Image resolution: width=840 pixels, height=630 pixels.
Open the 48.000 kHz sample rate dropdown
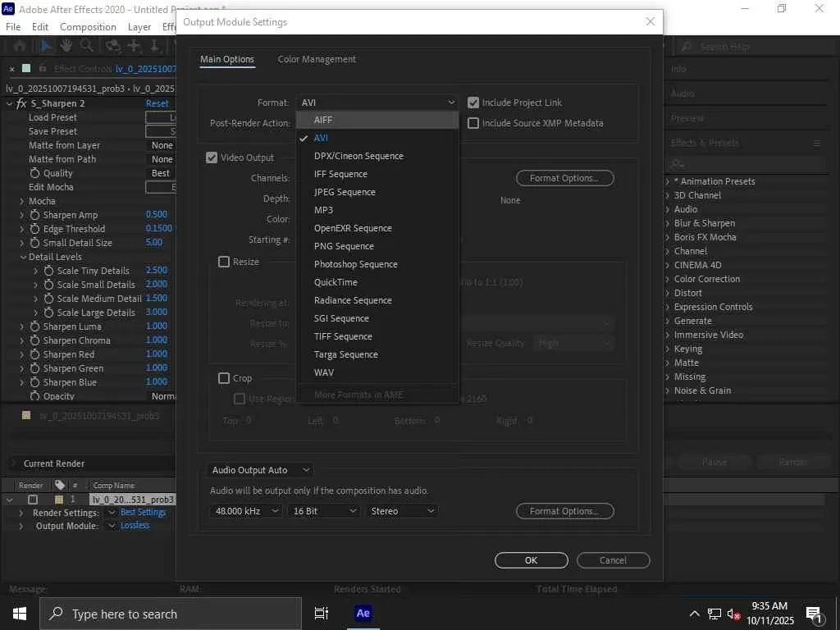point(245,511)
